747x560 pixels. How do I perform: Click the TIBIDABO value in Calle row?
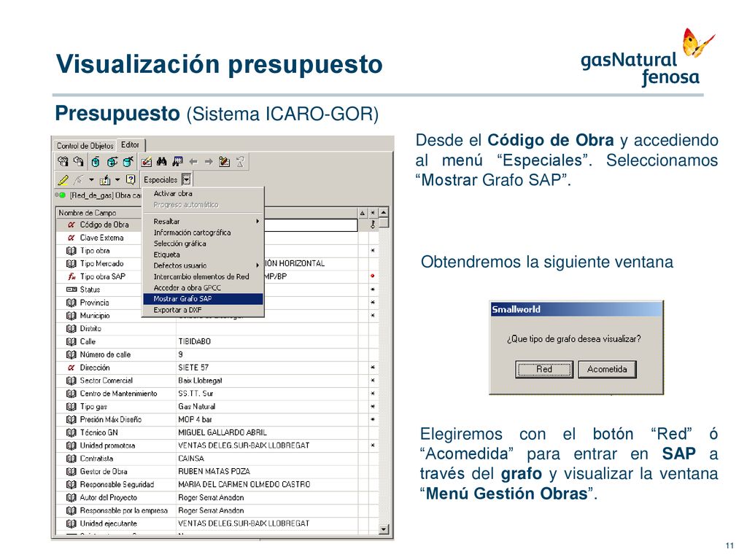tap(194, 341)
